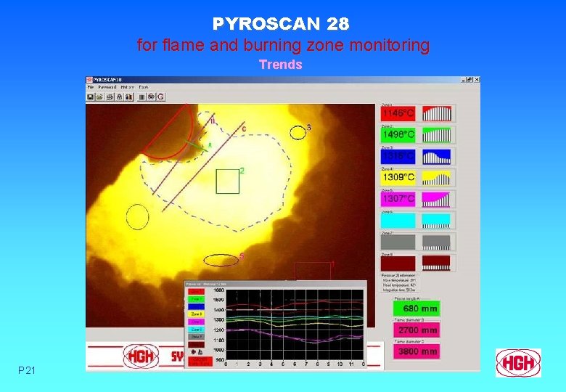Click Zone 4 temperature box showing 1309°C
This screenshot has width=566, height=392.
coord(398,178)
